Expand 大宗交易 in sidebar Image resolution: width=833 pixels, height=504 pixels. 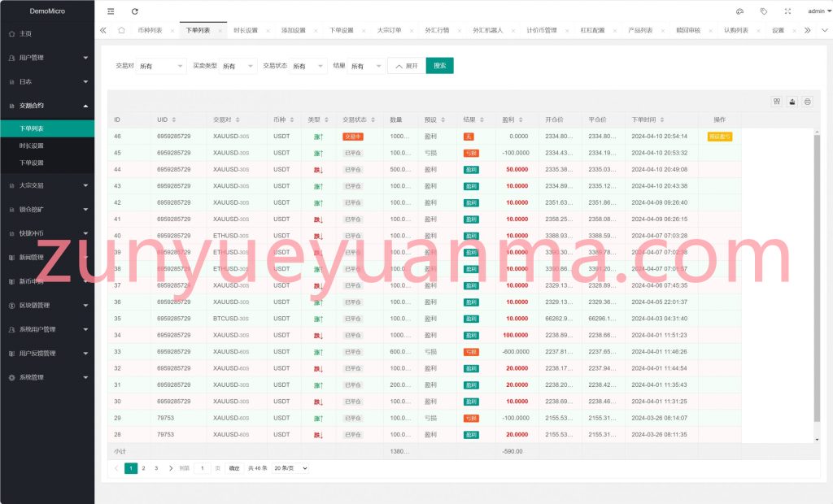(47, 185)
